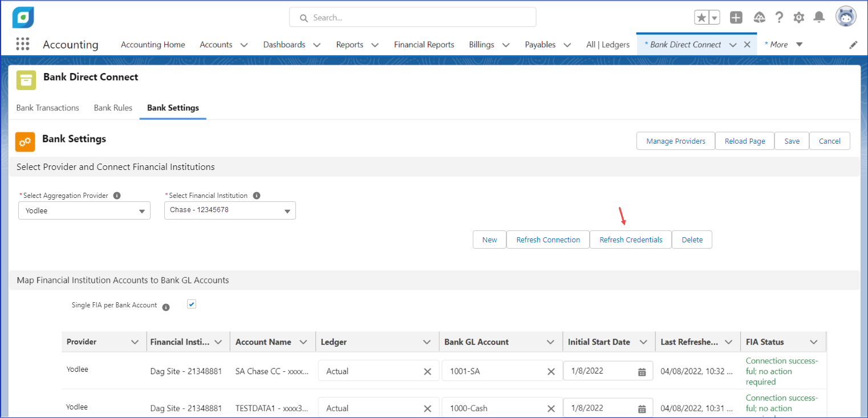
Task: Click the orange Bank Settings gears icon
Action: pos(25,142)
